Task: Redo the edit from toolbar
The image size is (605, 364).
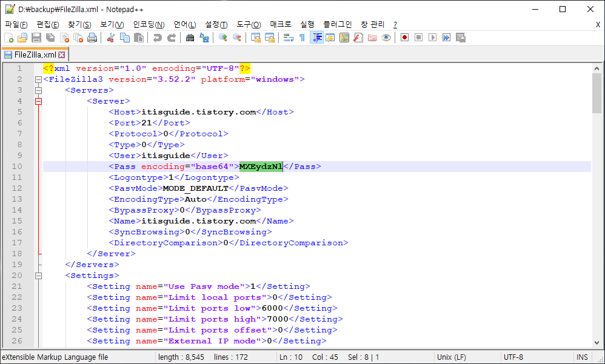Action: [x=172, y=38]
